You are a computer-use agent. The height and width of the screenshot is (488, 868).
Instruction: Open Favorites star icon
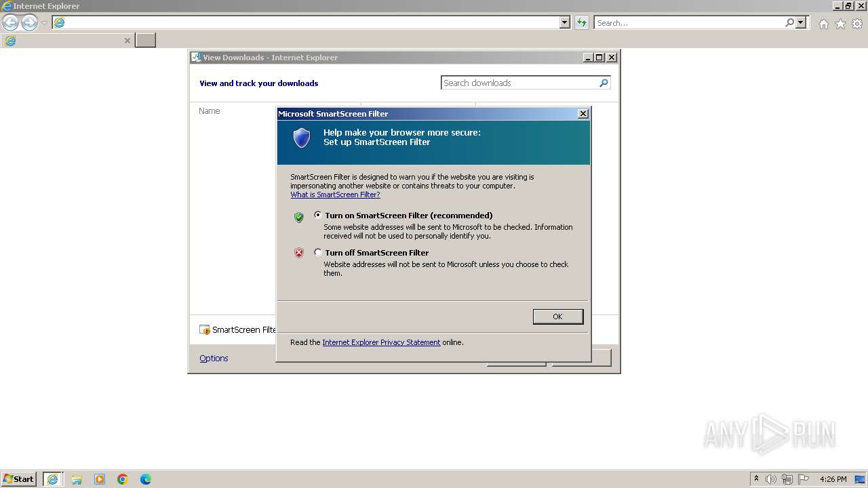(840, 24)
